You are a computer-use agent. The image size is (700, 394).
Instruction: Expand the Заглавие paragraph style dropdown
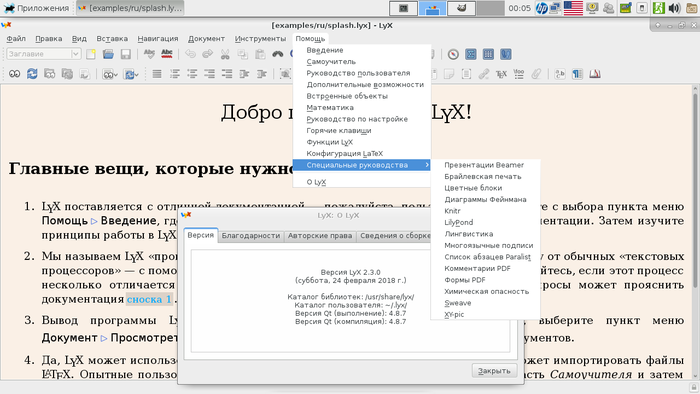click(x=75, y=54)
